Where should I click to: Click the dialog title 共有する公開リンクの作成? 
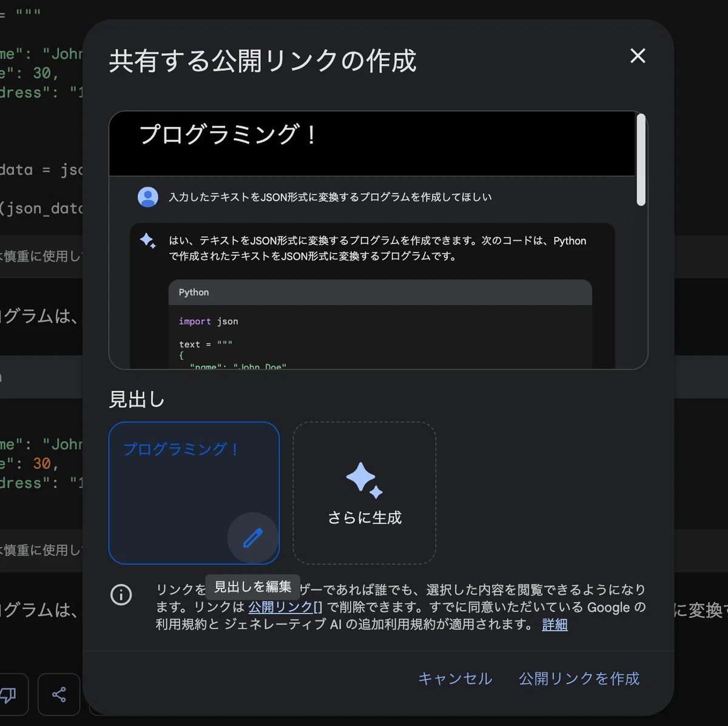click(263, 61)
